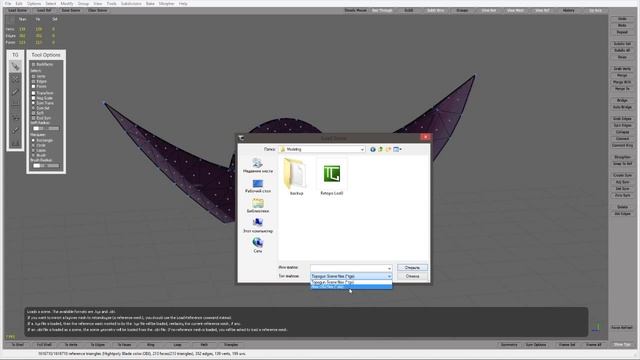Open the Bake menu
Screen dimensions: 640x360
click(150, 4)
